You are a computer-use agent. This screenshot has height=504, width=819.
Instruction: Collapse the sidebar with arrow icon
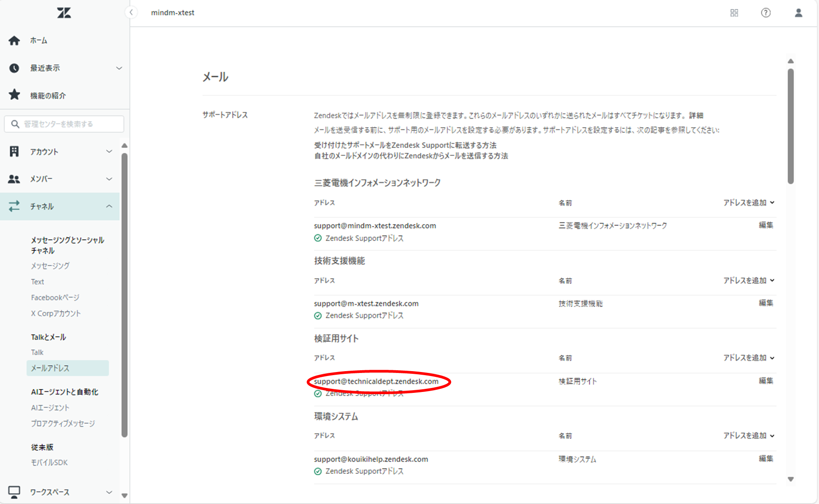pyautogui.click(x=131, y=12)
